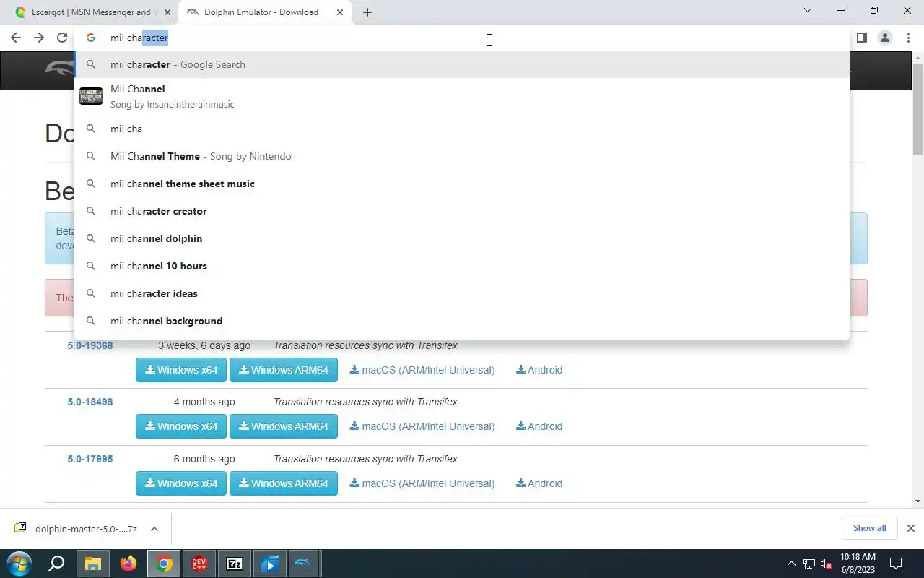
Task: Launch Firefox from the taskbar
Action: coord(128,564)
